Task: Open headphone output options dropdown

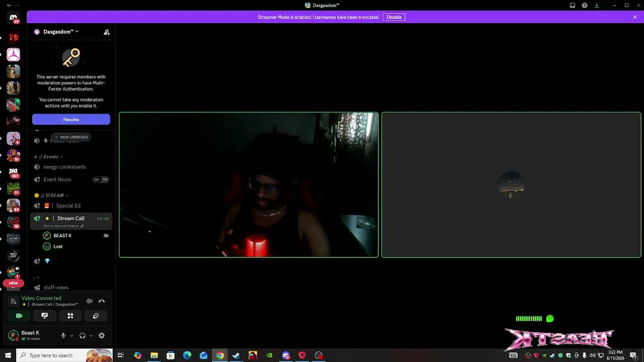Action: click(x=91, y=335)
